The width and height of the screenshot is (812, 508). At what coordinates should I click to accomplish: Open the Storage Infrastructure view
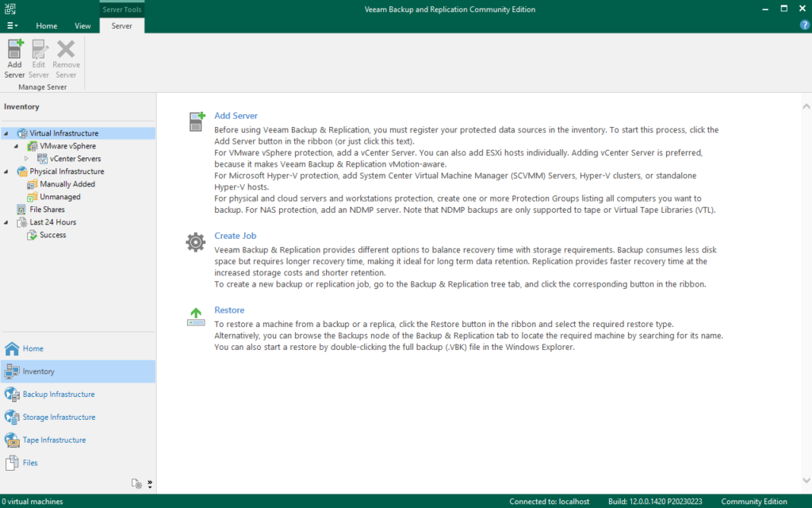click(x=79, y=417)
